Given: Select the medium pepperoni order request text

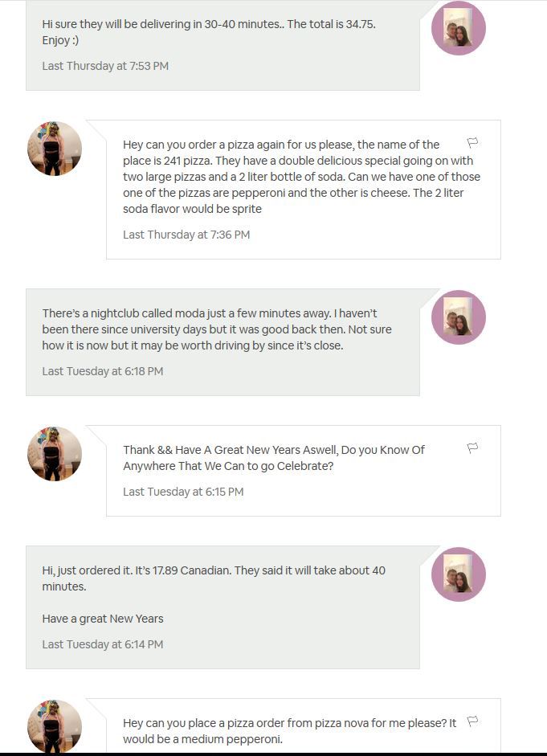Looking at the screenshot, I should point(289,731).
